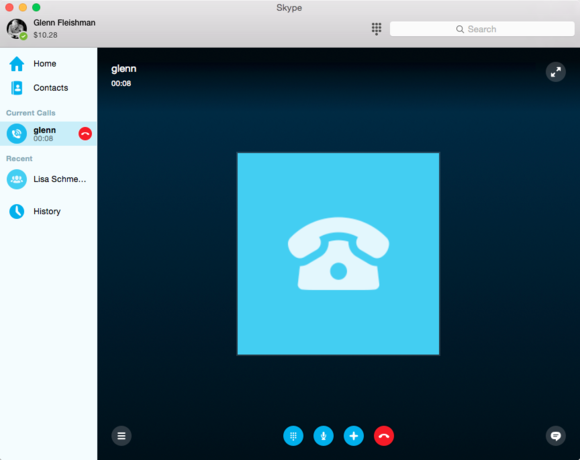Click Glenn Fleishman profile avatar
This screenshot has height=460, width=580.
click(16, 28)
